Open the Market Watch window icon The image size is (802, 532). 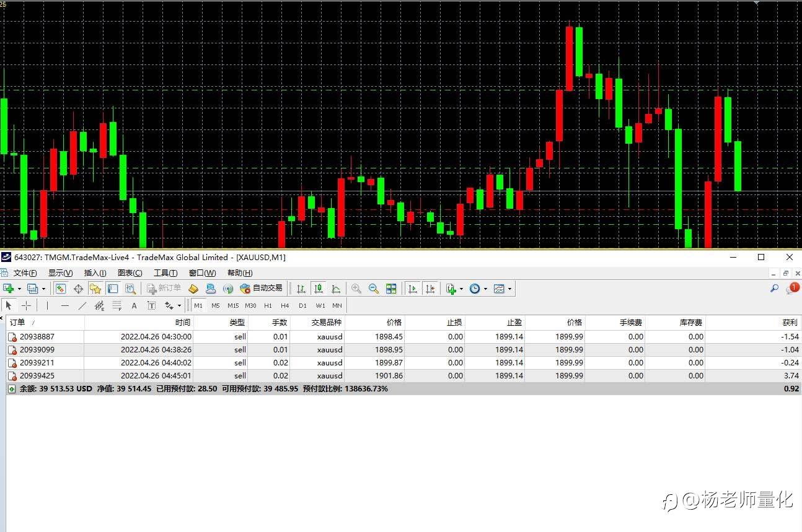click(60, 289)
